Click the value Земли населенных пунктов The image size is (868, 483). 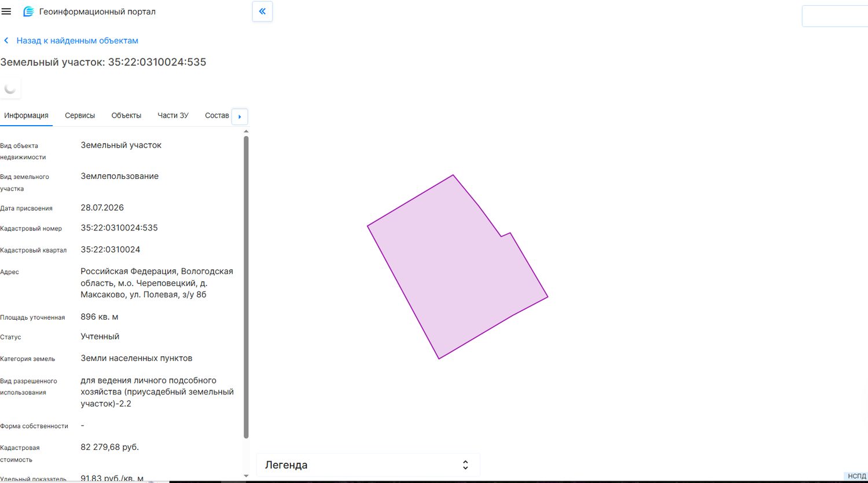137,358
